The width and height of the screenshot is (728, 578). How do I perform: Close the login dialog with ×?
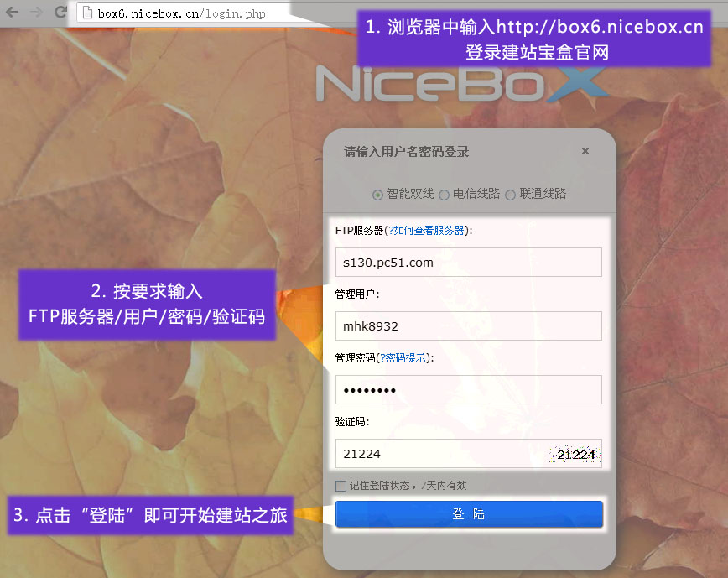pos(585,151)
